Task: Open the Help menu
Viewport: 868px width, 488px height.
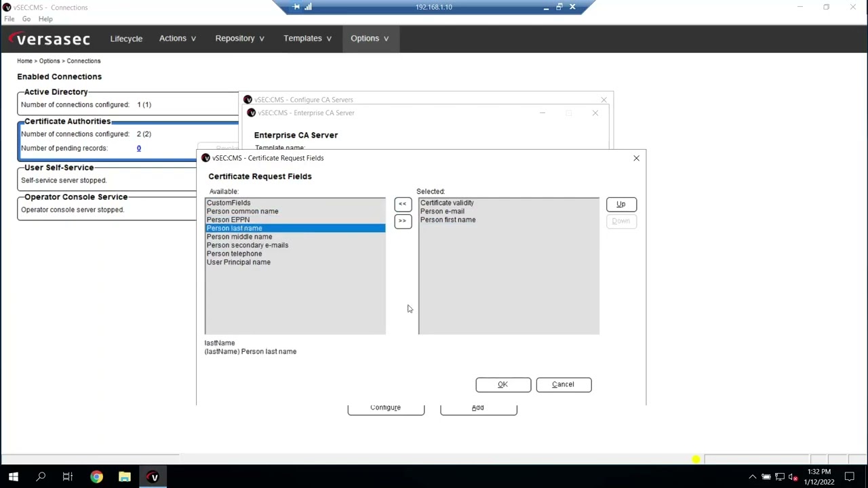Action: tap(45, 19)
